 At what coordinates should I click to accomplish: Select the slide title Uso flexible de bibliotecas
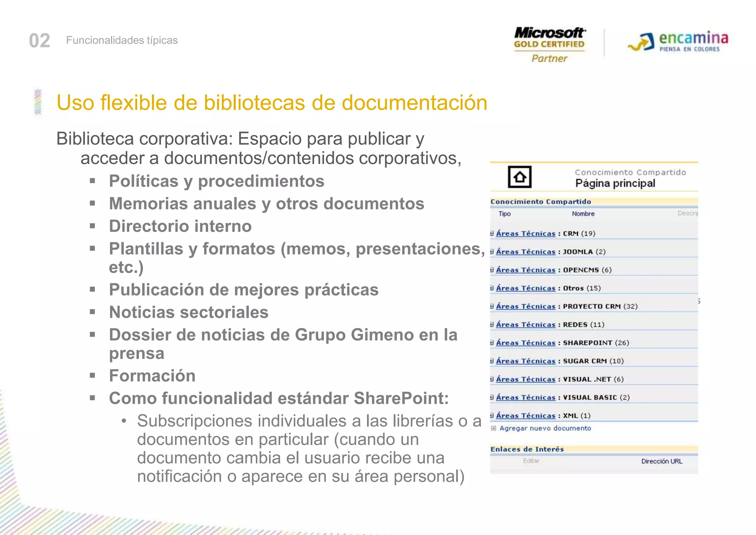[272, 102]
